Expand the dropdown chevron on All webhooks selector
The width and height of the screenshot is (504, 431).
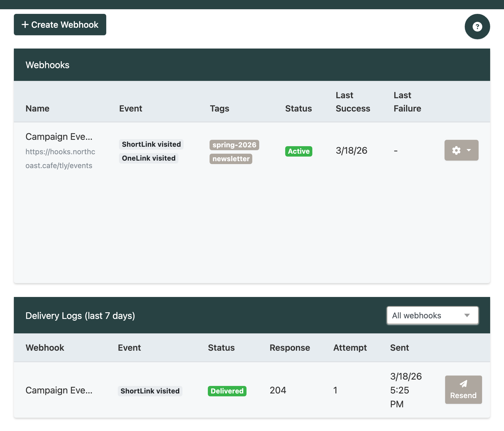tap(467, 315)
